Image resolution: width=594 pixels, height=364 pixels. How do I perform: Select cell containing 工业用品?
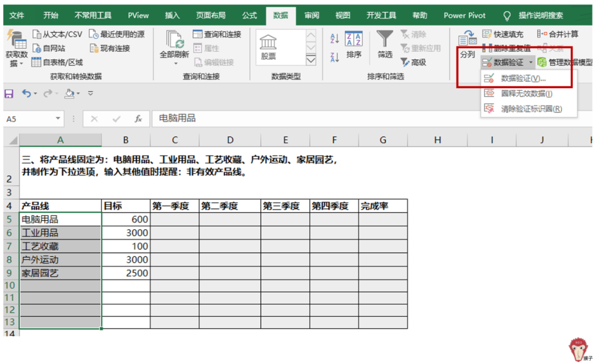(61, 233)
